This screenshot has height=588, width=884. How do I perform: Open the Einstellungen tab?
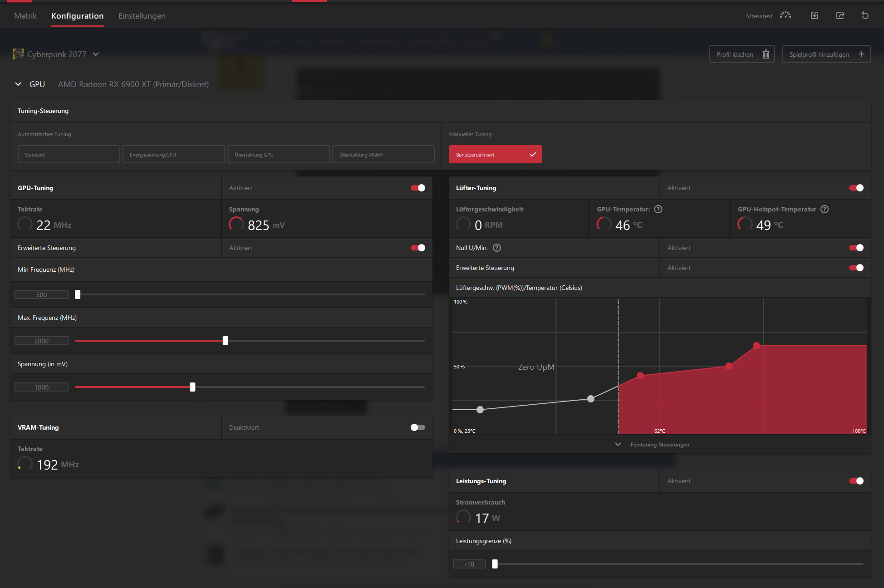(x=142, y=16)
